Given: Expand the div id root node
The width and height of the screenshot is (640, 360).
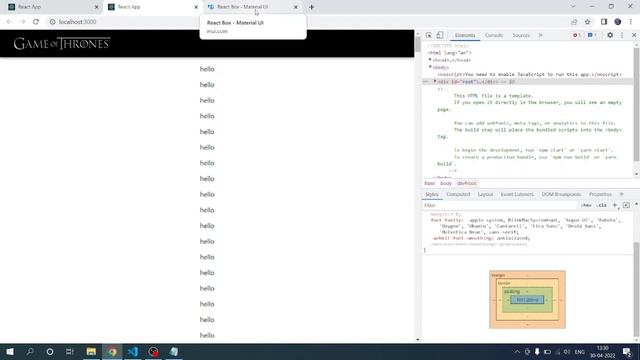Looking at the screenshot, I should 435,81.
